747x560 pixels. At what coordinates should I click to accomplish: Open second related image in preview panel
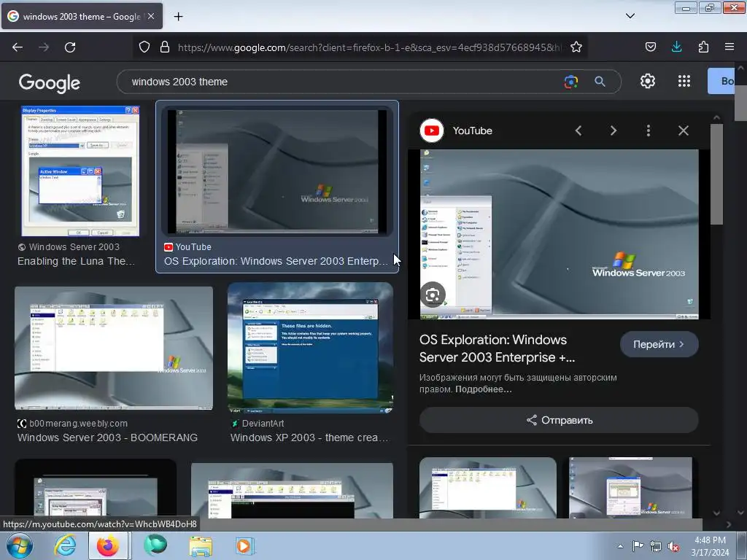[x=630, y=488]
